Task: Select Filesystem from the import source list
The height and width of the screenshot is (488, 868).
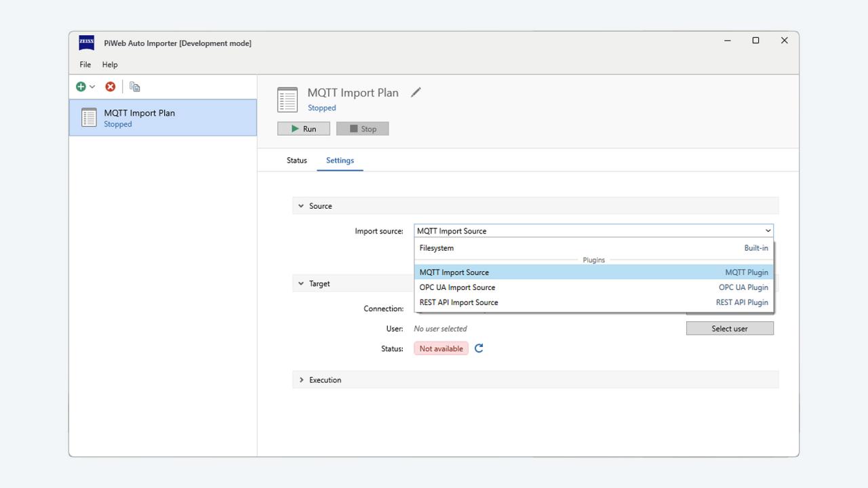Action: [436, 247]
